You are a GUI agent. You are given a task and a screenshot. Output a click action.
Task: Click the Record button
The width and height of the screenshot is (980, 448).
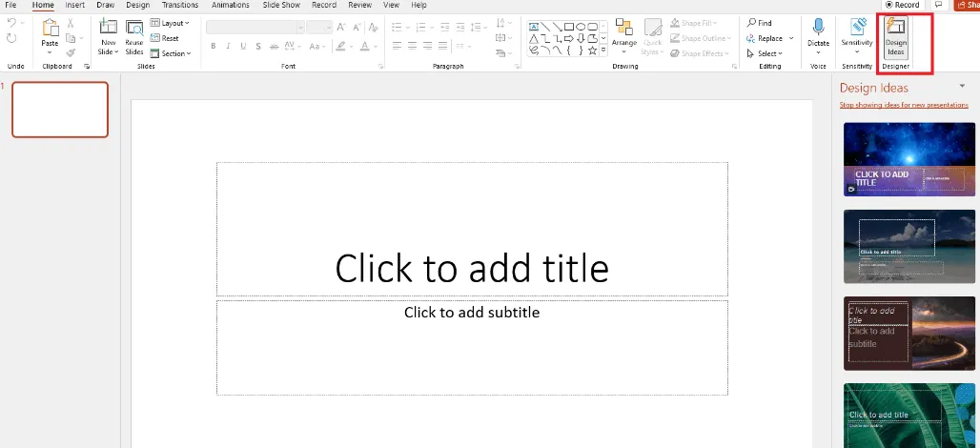903,5
